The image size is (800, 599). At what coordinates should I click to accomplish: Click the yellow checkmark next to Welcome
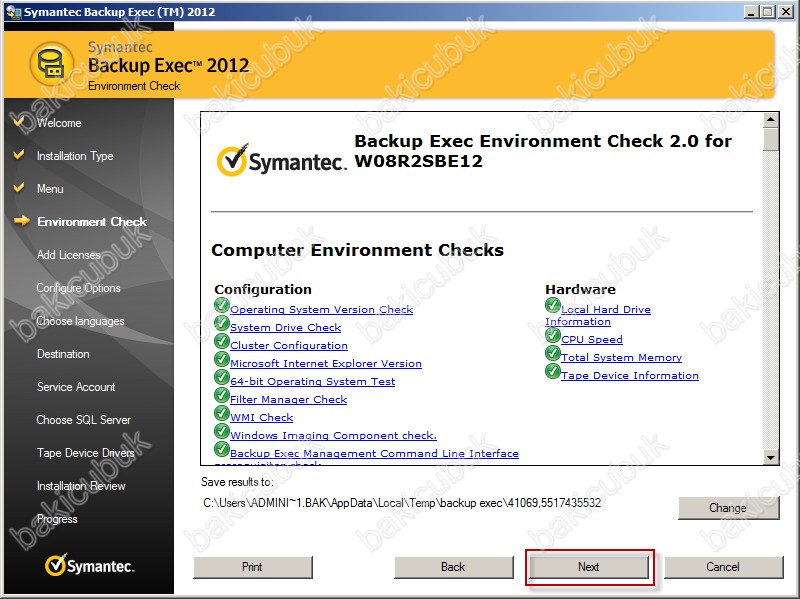click(19, 122)
